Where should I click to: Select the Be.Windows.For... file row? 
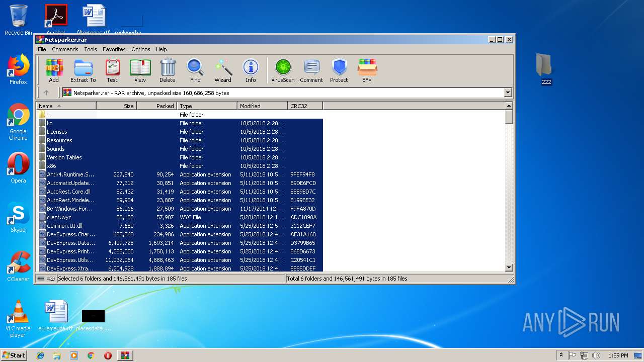(180, 209)
